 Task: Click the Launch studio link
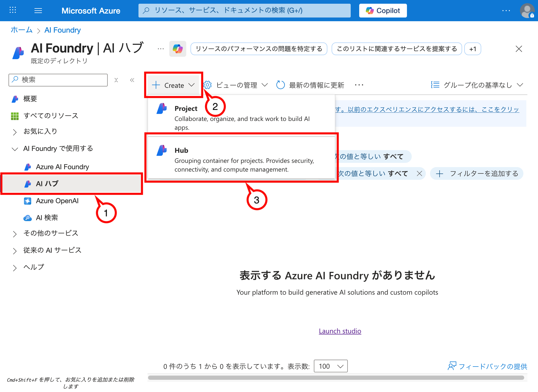click(340, 331)
